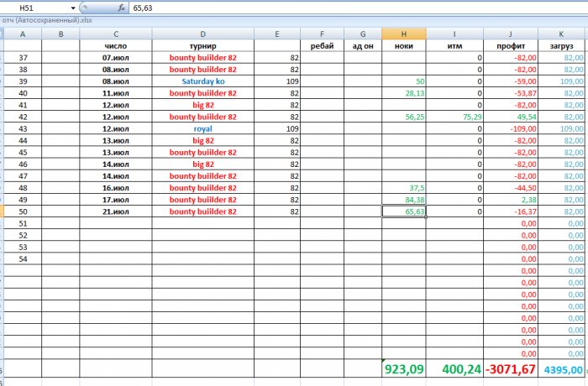Select the ноки value 56,25
This screenshot has width=588, height=386.
[404, 117]
